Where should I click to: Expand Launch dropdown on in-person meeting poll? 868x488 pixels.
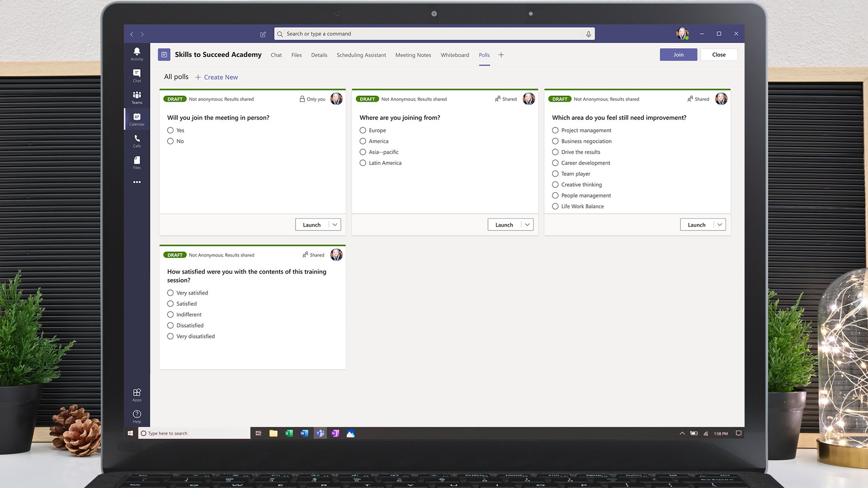(335, 225)
